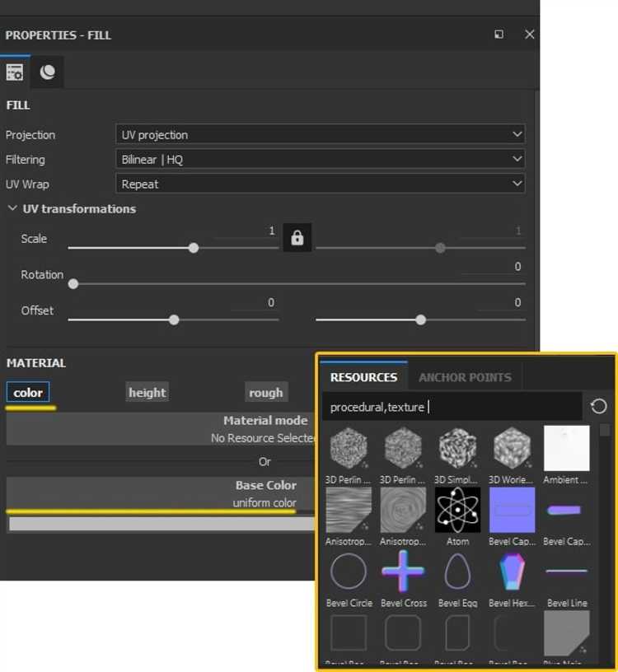Click the Material mode resource button
The width and height of the screenshot is (618, 672).
tap(161, 428)
